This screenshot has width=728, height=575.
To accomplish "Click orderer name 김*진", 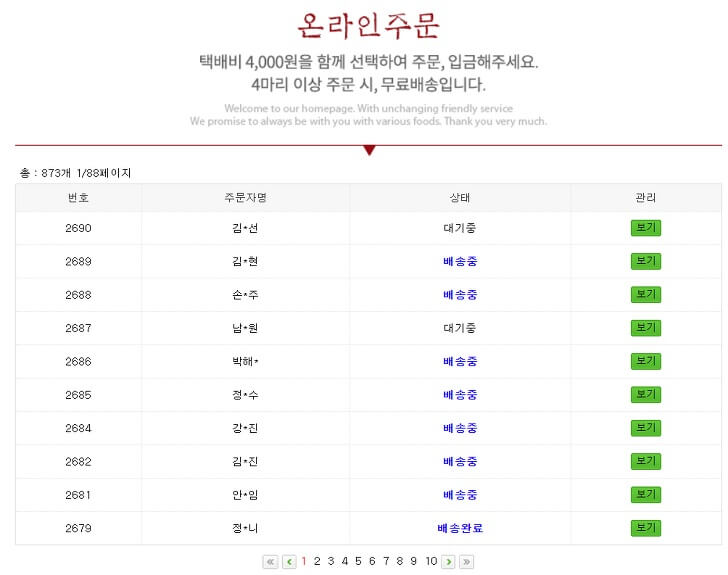I will pyautogui.click(x=245, y=462).
